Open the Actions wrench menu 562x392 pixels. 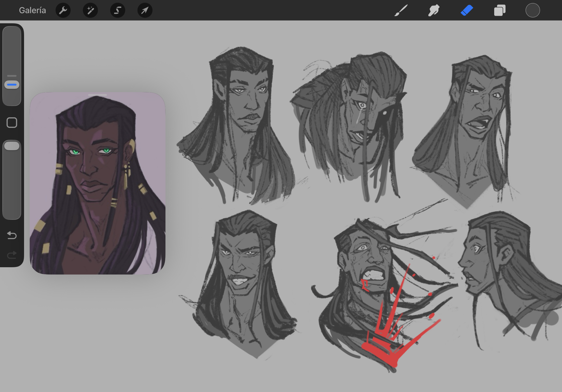pos(63,10)
